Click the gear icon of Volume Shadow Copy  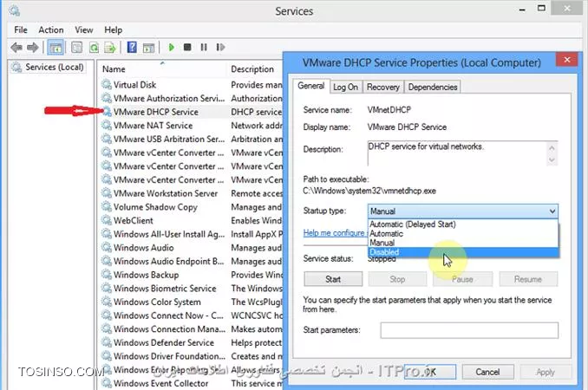107,207
